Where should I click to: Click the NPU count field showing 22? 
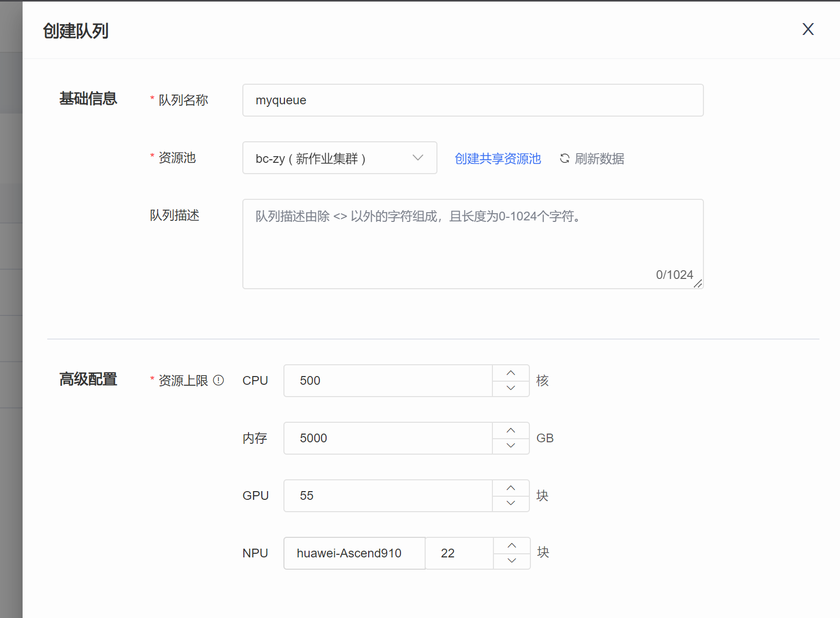coord(460,553)
